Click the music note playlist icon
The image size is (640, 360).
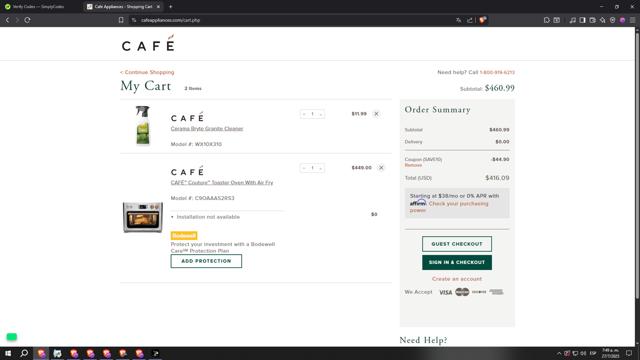coord(573,20)
